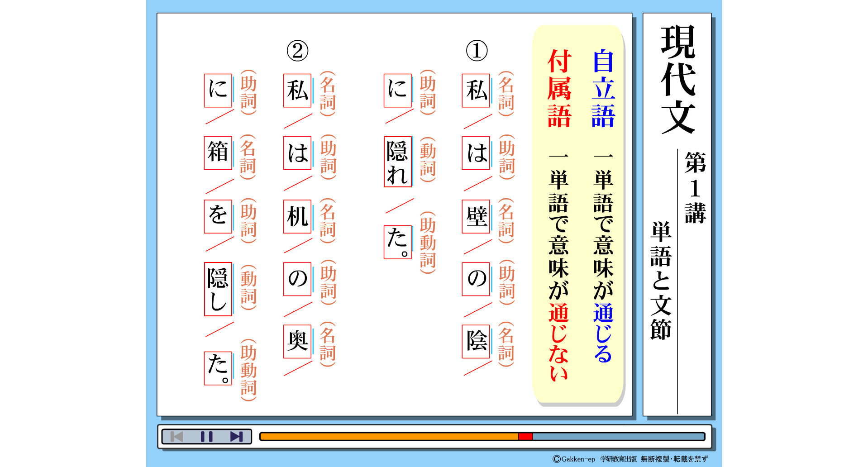The image size is (868, 467).
Task: Click the boxed particle を
Action: coord(218,216)
